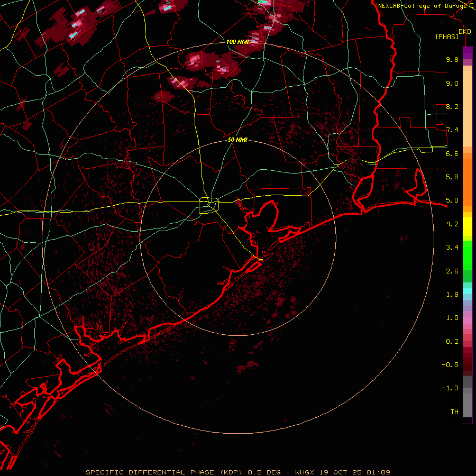Click the 2.6 scale value
476x476 pixels.
coord(452,271)
